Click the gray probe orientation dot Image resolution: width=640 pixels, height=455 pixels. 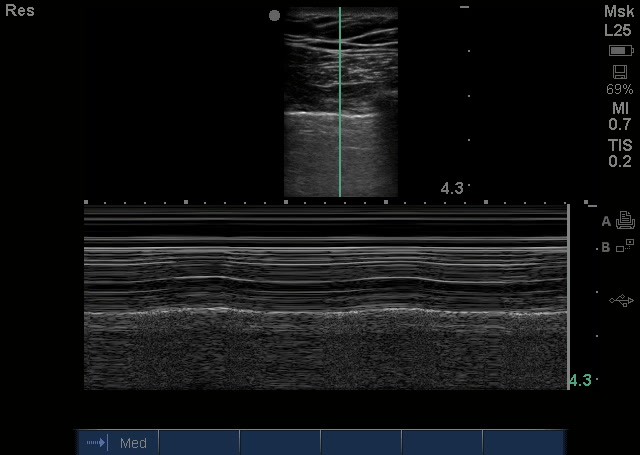[x=275, y=16]
